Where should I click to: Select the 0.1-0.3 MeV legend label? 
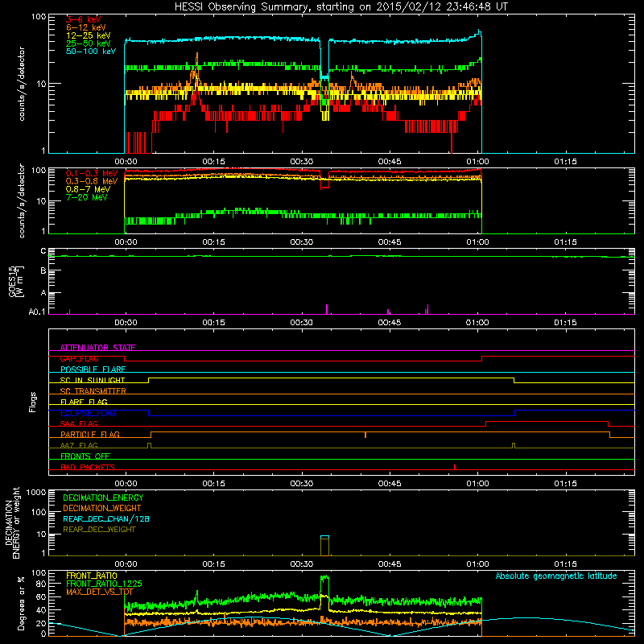[x=92, y=173]
